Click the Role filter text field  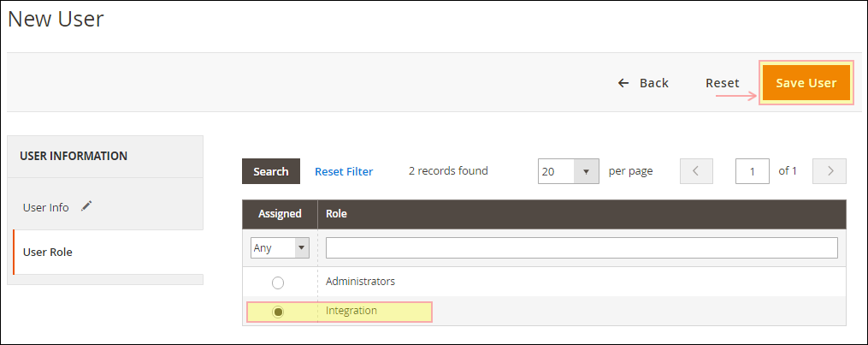coord(582,248)
